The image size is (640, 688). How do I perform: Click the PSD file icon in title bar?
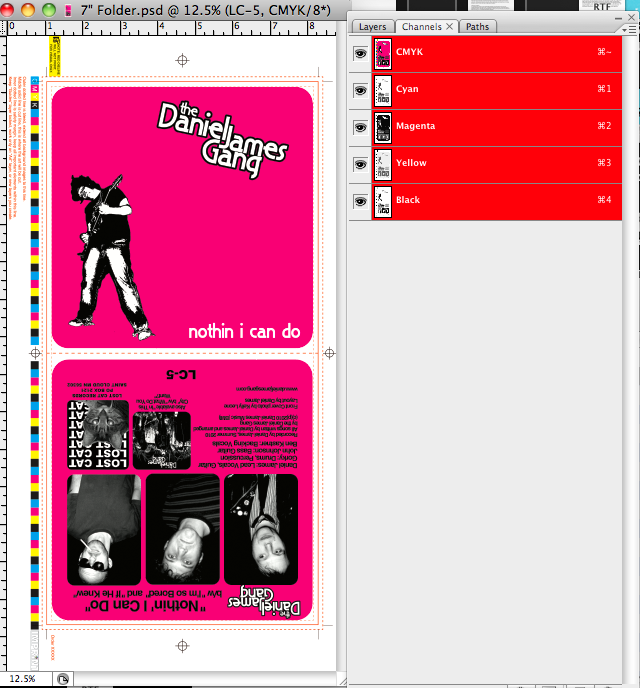67,9
